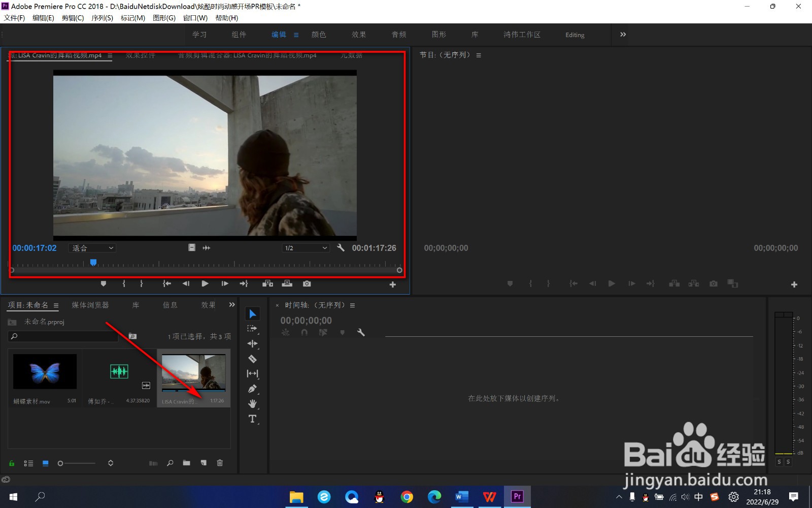Mark In point in Source monitor
The height and width of the screenshot is (508, 812).
pyautogui.click(x=124, y=283)
